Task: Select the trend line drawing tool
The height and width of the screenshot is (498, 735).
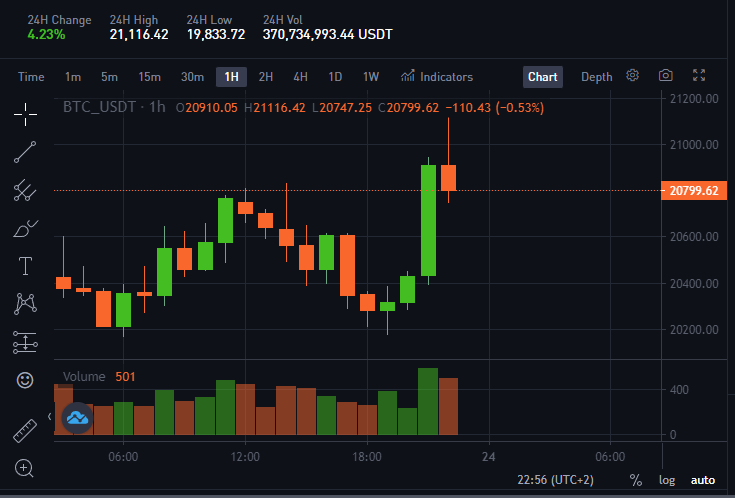Action: coord(25,152)
